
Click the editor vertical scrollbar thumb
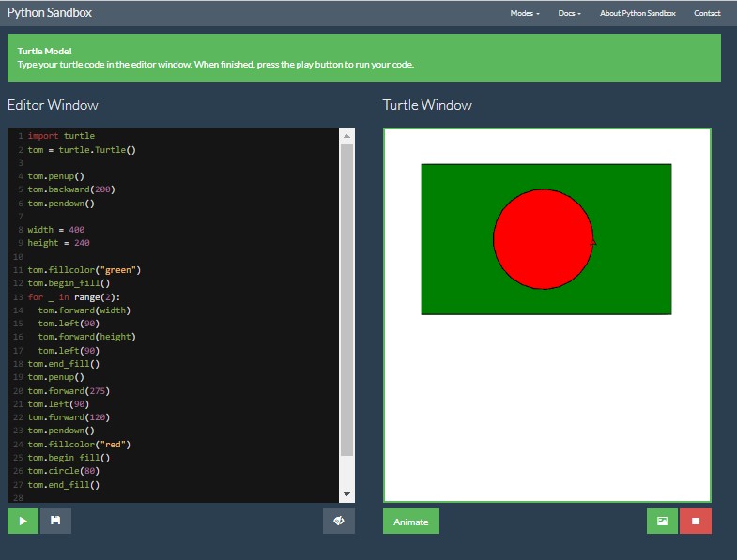click(x=346, y=300)
